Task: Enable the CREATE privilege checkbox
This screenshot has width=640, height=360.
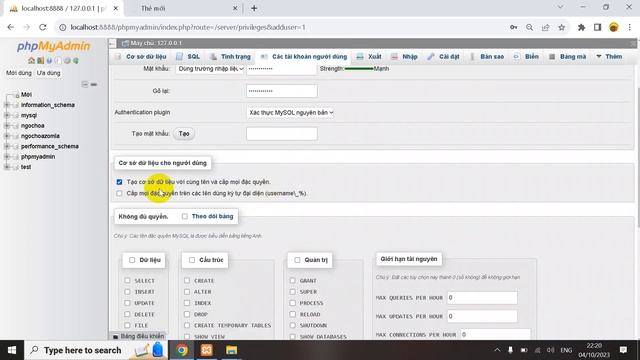Action: coord(187,280)
